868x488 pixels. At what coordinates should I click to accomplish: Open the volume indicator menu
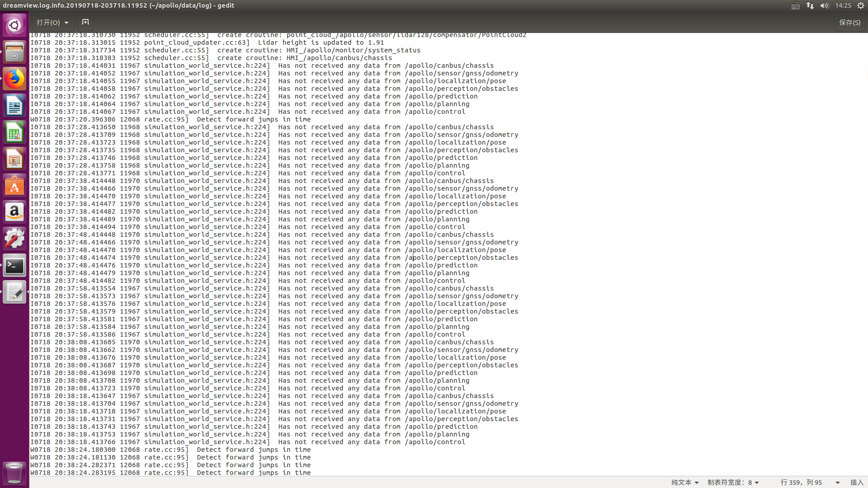pos(825,6)
